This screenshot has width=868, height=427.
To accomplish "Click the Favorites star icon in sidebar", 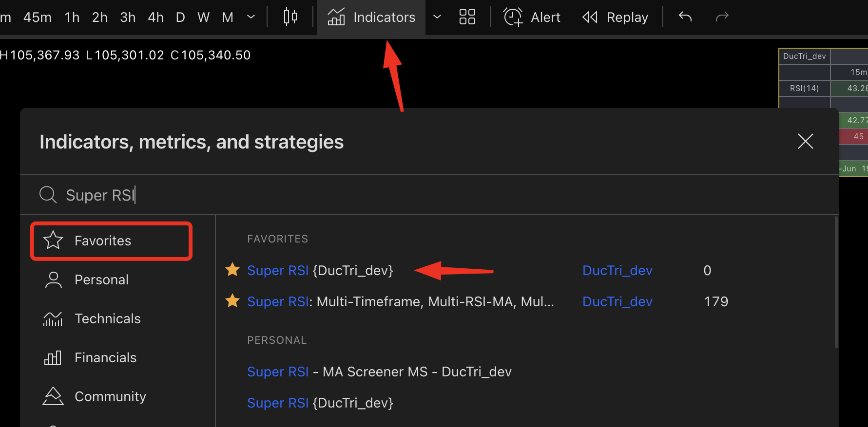I will pos(53,240).
